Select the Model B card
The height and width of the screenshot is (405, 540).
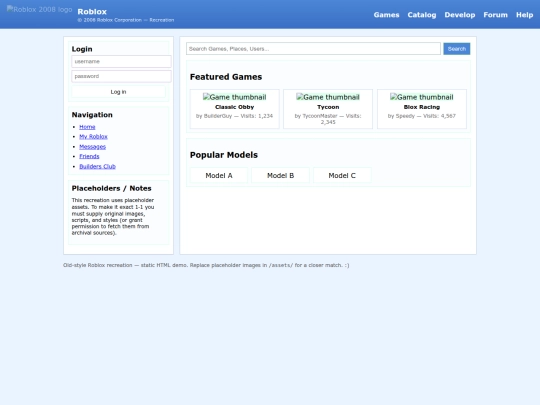click(x=280, y=175)
